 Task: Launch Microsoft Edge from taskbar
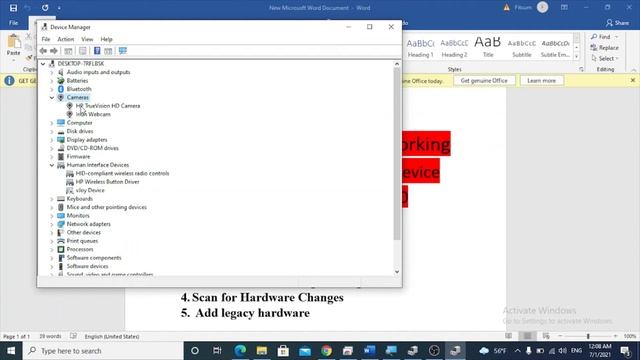(x=240, y=351)
